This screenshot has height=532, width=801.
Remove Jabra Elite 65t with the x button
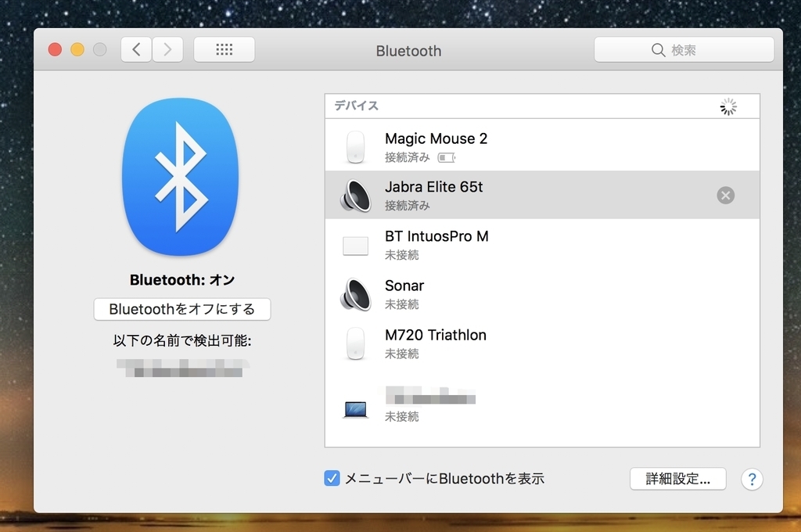tap(725, 196)
